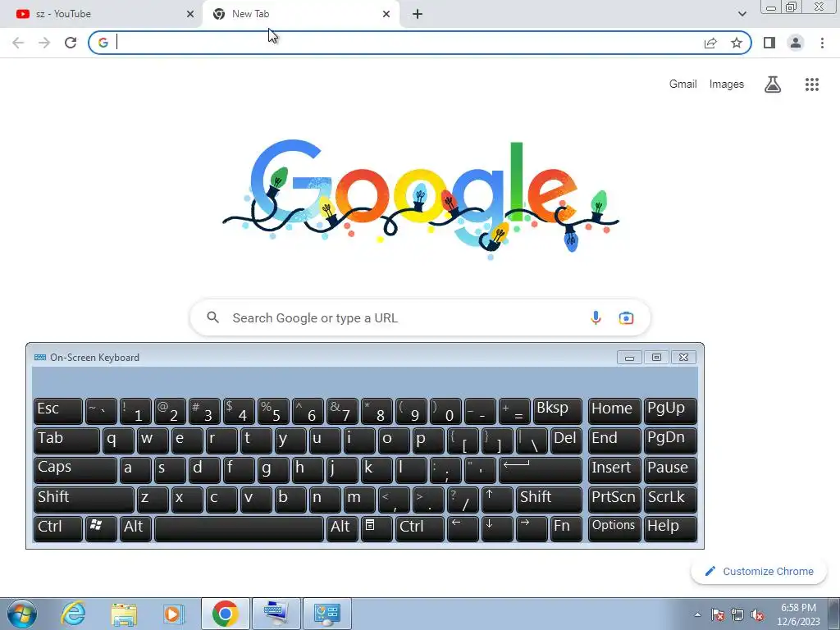Tap the space bar on the keyboard

point(239,528)
